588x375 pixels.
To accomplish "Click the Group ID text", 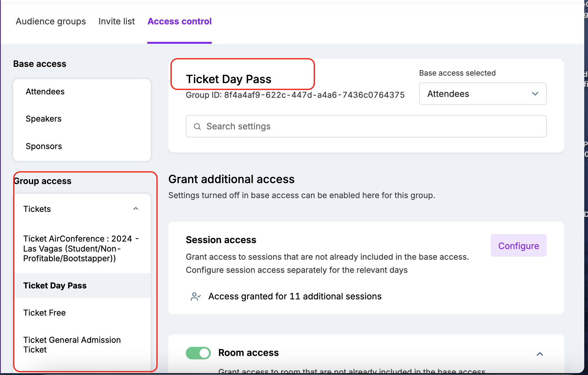I will (295, 95).
